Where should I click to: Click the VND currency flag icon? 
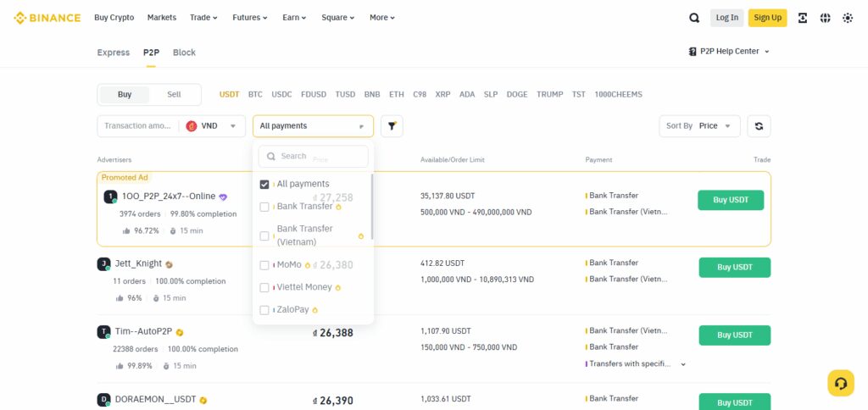click(192, 126)
